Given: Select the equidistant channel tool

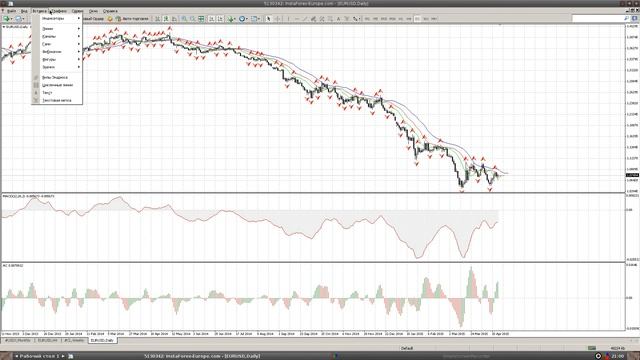Looking at the screenshot, I should (313, 18).
